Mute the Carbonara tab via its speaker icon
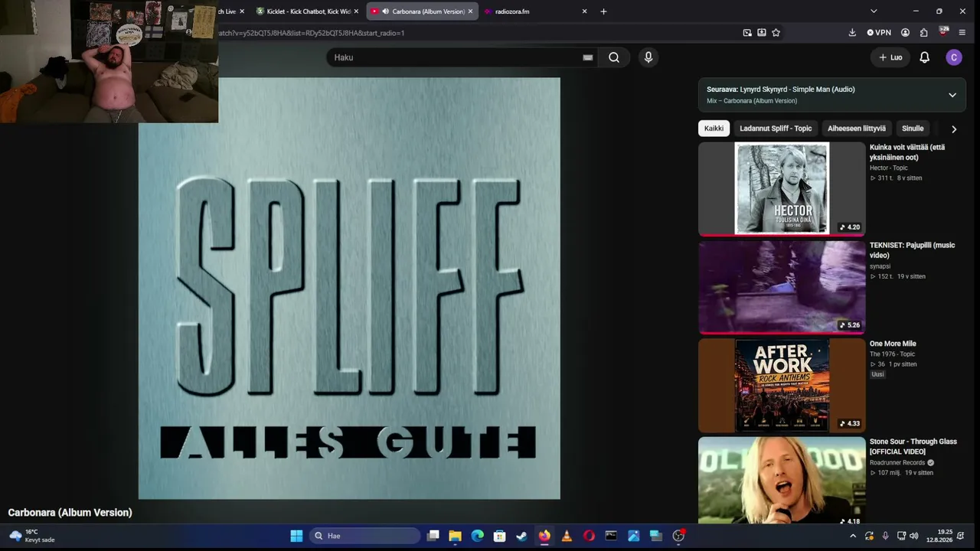This screenshot has height=551, width=980. 385,11
